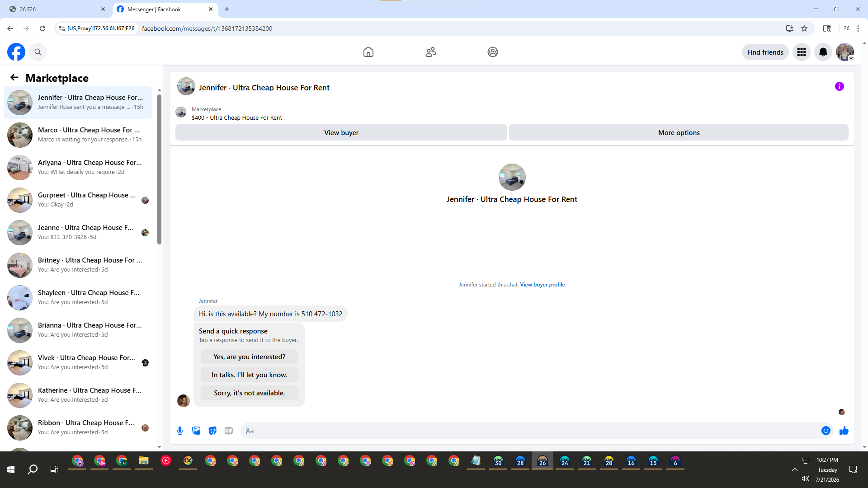
Task: Switch to the 26 F26 browser tab
Action: [x=57, y=9]
